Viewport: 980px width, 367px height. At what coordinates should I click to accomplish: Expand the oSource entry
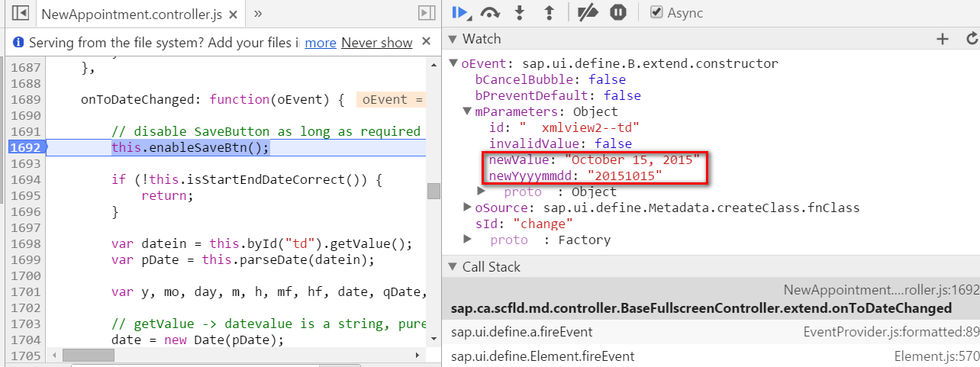tap(467, 208)
